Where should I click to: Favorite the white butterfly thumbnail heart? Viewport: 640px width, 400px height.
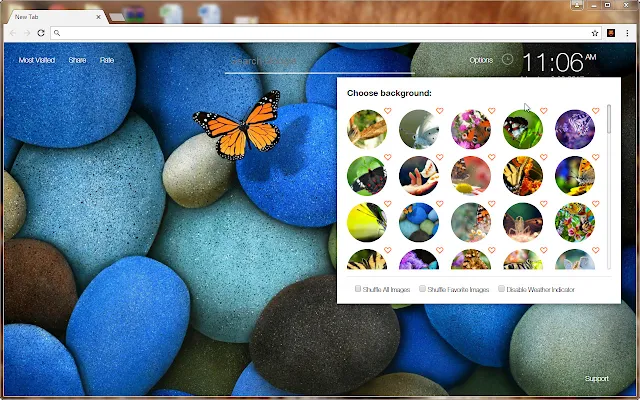440,111
